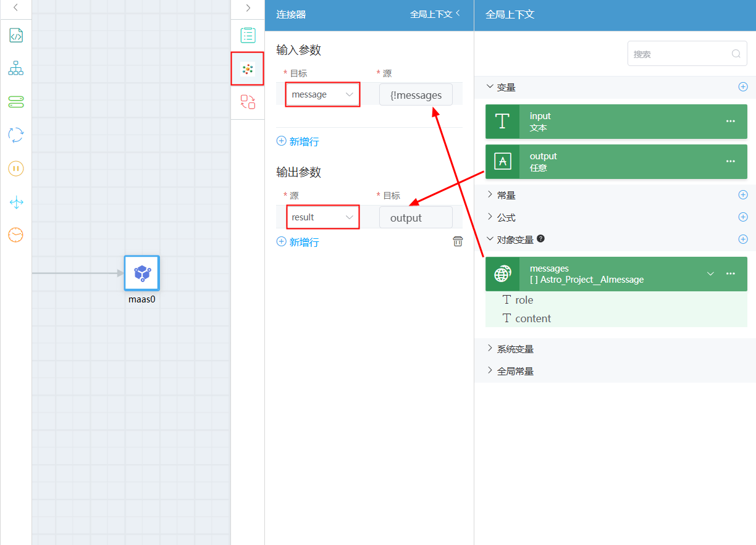Click the 输入参数 heading

[x=299, y=50]
